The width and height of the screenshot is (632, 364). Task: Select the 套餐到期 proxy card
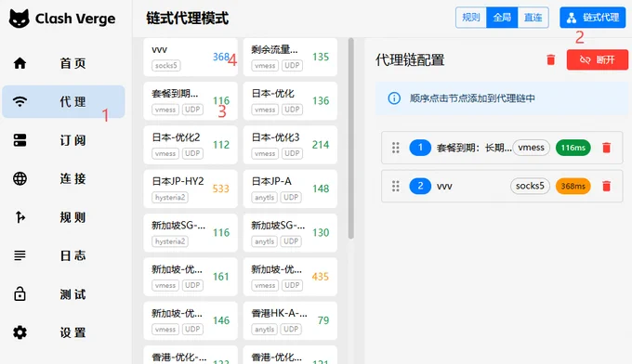coord(191,101)
